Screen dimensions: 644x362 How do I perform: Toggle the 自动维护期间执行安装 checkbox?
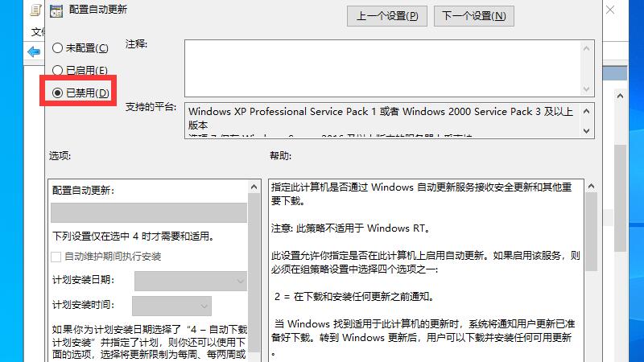tap(56, 257)
